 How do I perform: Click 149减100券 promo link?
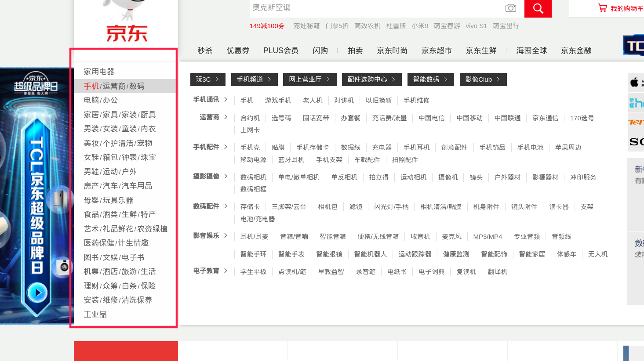click(267, 26)
